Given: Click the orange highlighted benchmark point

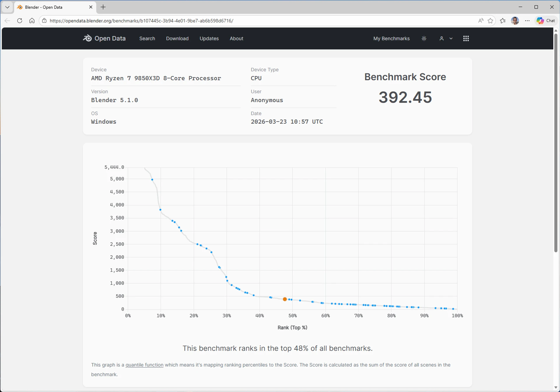Looking at the screenshot, I should [285, 299].
